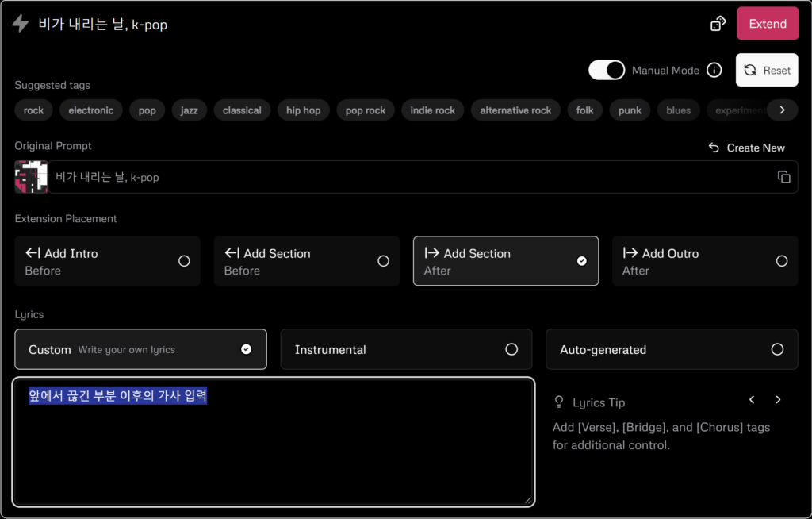Add the rock tag
This screenshot has width=812, height=519.
[x=33, y=110]
